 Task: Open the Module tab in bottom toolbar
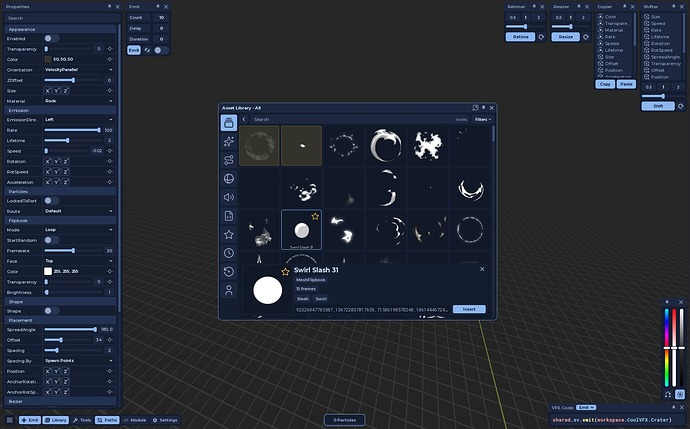pyautogui.click(x=135, y=420)
